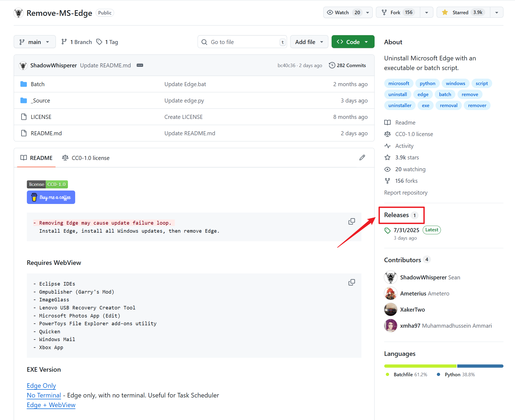Click the Python segment of language bar
The image size is (515, 420).
coord(480,366)
